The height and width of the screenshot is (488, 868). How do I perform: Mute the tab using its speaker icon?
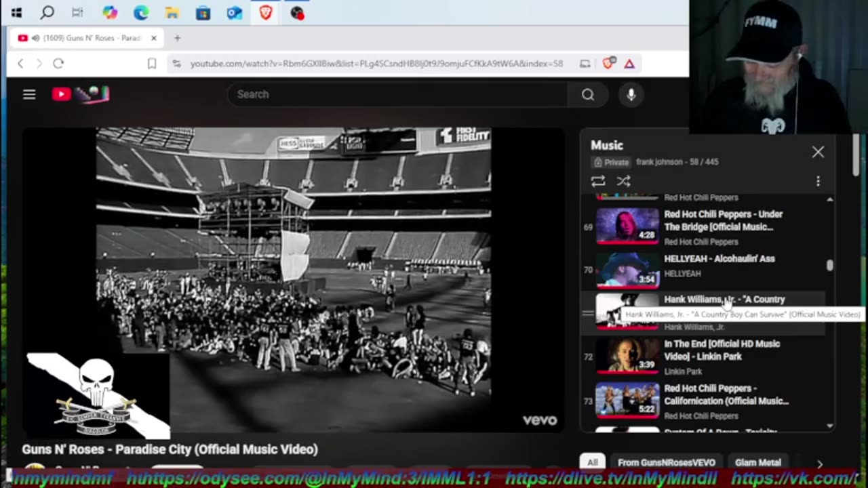35,38
